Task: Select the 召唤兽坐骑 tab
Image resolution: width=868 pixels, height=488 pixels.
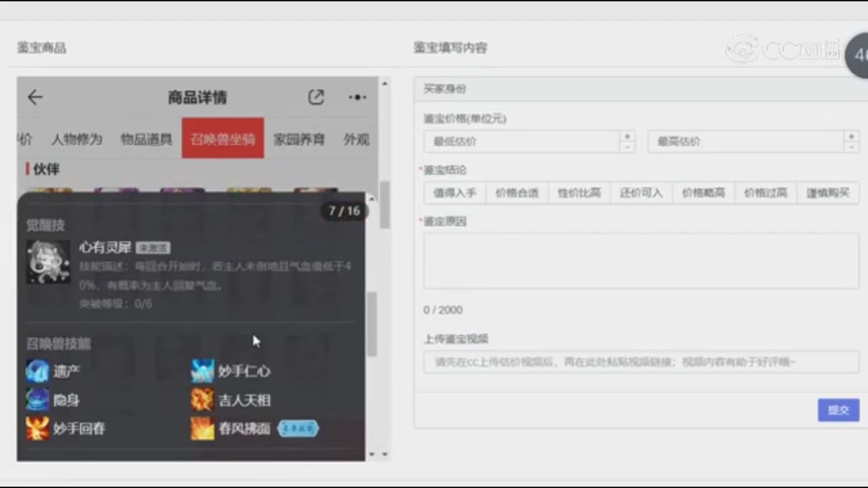Action: [222, 138]
